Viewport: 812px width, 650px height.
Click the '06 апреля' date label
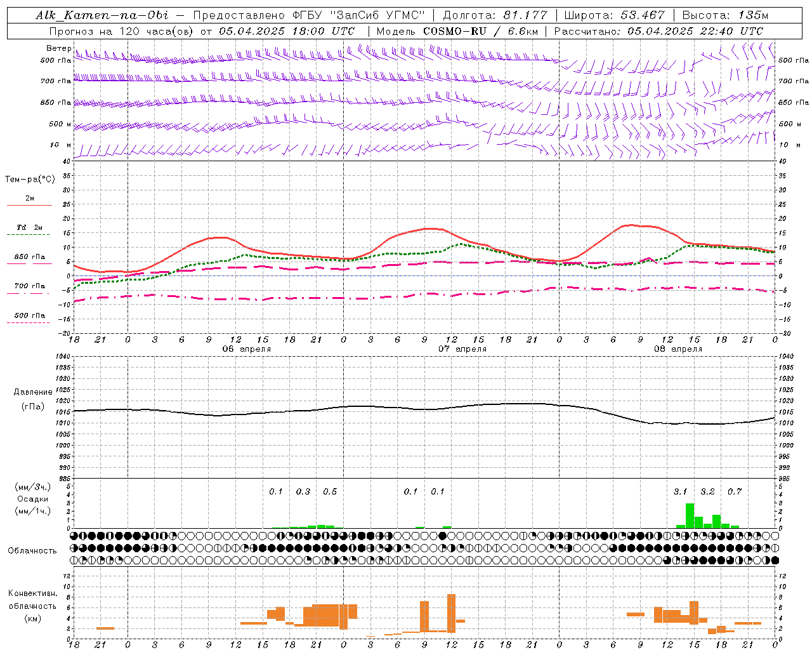point(246,349)
